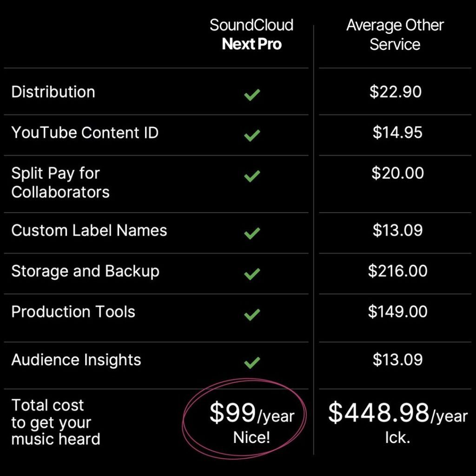Click the $149.00 production tools price
Screen dimensions: 476x476
(397, 311)
